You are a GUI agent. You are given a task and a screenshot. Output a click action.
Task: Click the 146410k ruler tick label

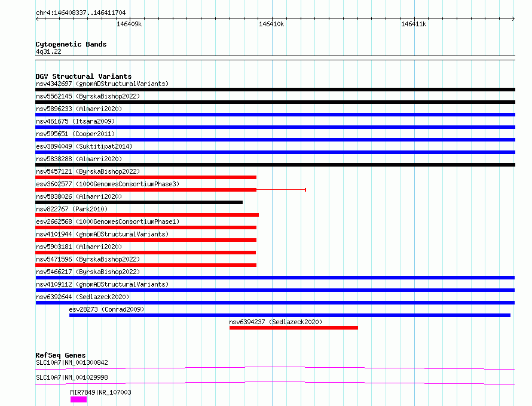(x=271, y=24)
